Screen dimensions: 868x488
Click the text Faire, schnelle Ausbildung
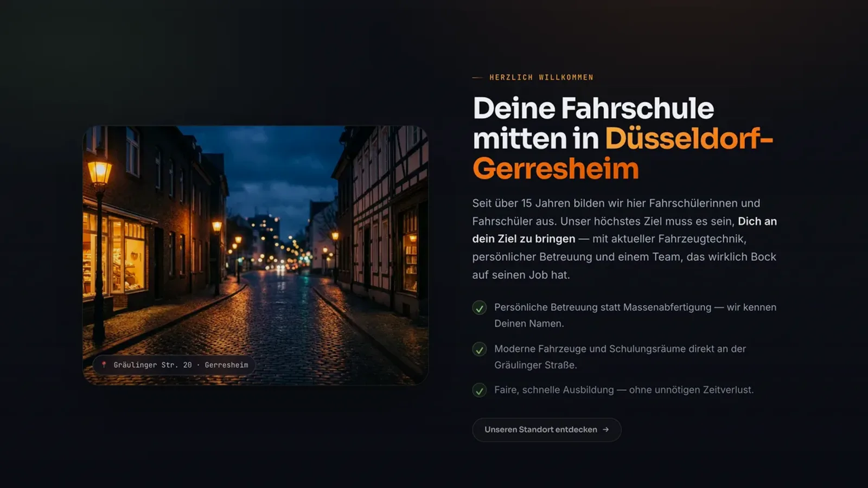(554, 390)
